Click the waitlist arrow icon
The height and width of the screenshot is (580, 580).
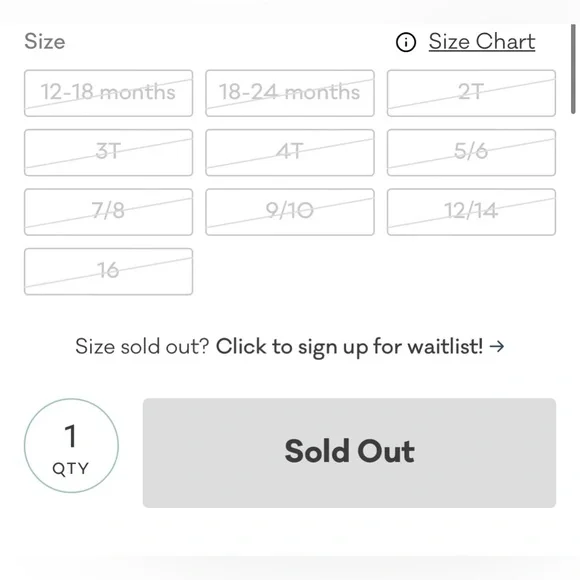(x=497, y=347)
